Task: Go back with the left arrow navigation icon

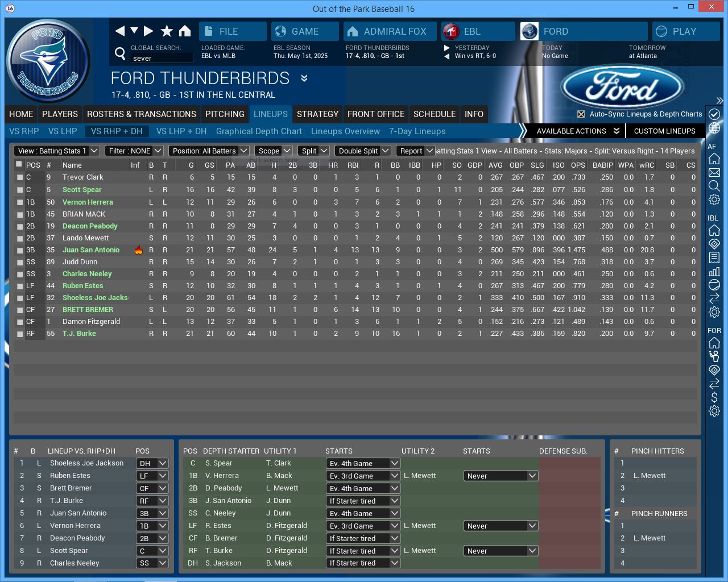Action: click(x=119, y=31)
